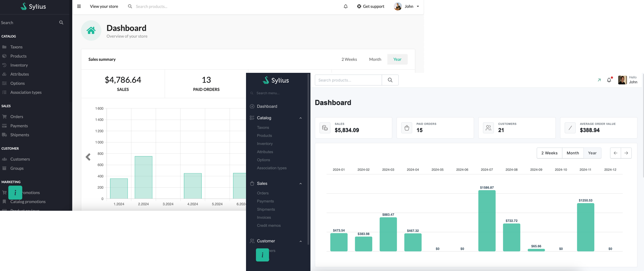This screenshot has width=644, height=271.
Task: Click the Get support lifebuoy icon
Action: (359, 6)
